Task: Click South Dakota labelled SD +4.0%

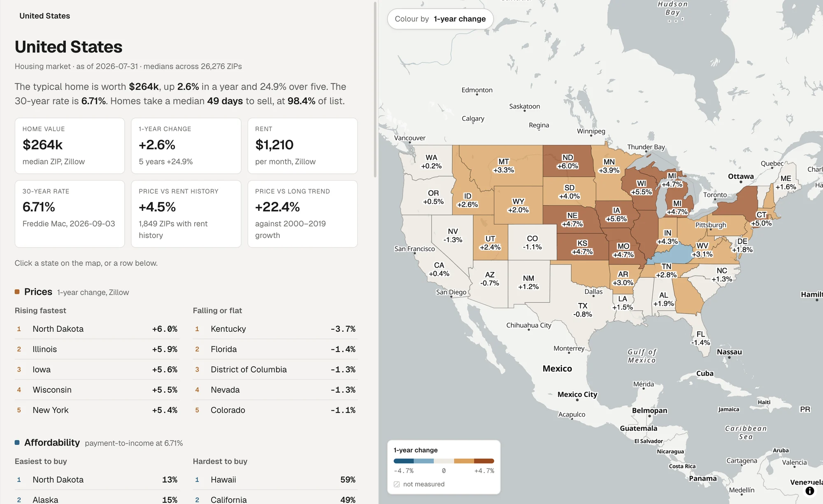Action: click(569, 192)
